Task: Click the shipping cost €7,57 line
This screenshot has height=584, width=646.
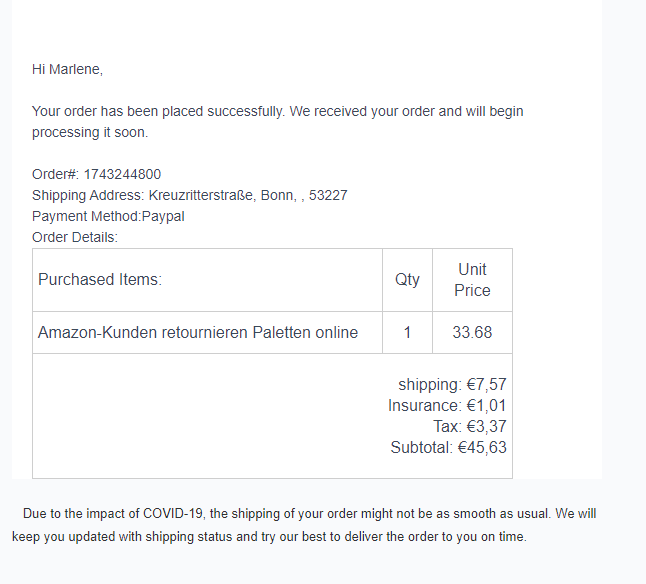Action: [x=452, y=384]
